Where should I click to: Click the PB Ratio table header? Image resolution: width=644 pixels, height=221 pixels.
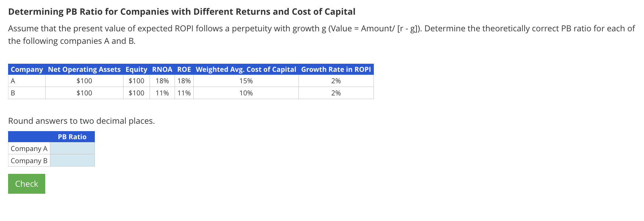(72, 137)
